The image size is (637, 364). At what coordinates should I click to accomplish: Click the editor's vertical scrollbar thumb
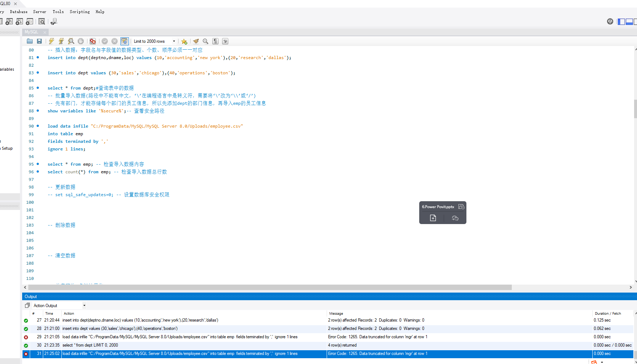[x=635, y=109]
